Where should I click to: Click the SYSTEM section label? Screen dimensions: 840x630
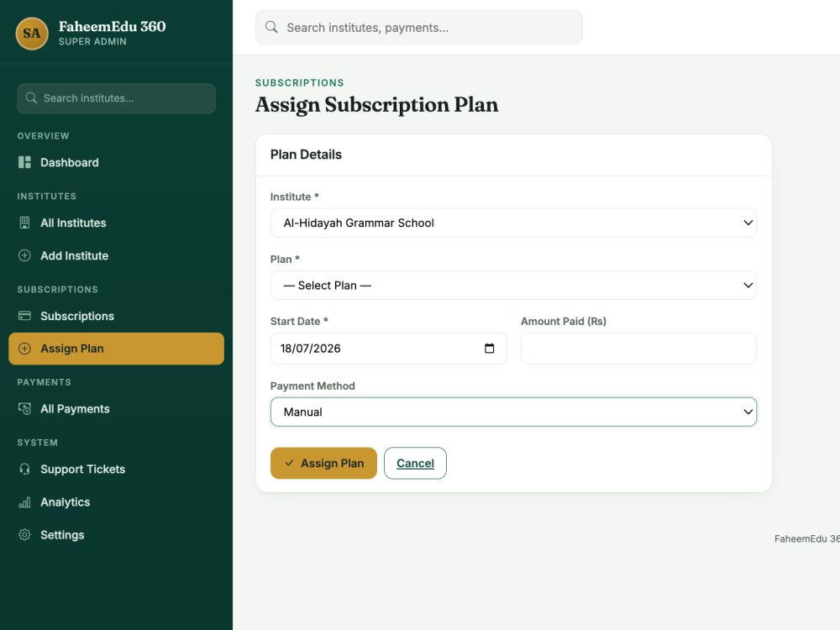(x=38, y=443)
